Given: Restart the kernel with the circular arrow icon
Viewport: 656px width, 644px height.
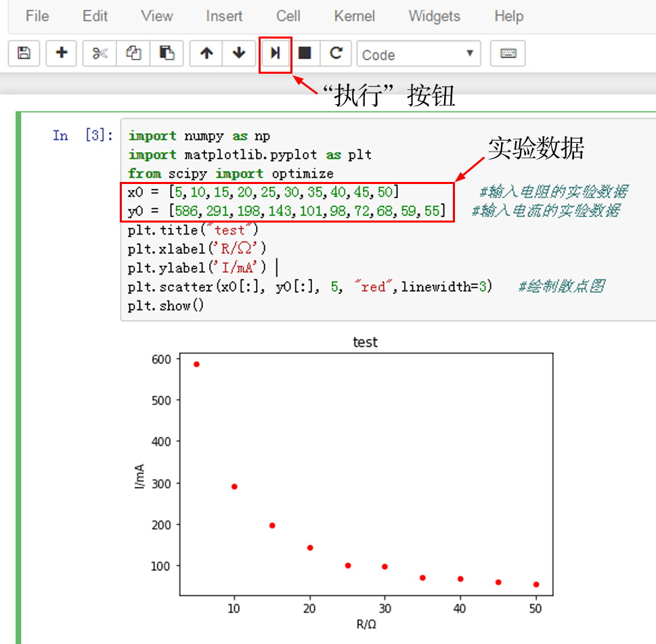Looking at the screenshot, I should [x=336, y=53].
